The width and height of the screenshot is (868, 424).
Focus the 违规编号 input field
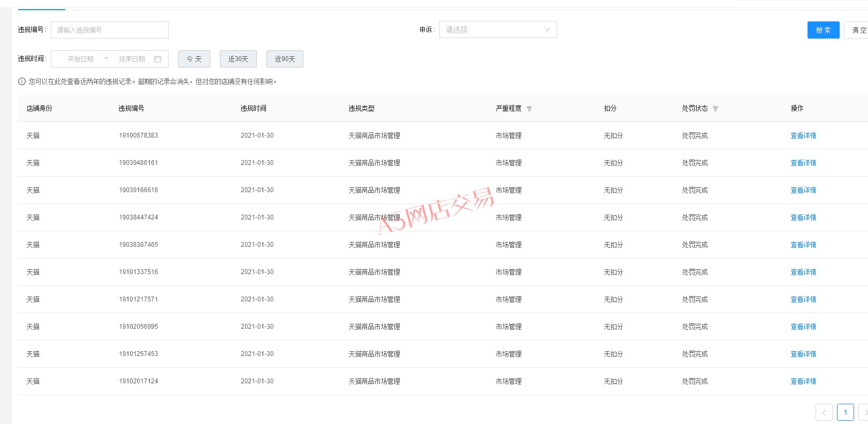click(x=110, y=30)
